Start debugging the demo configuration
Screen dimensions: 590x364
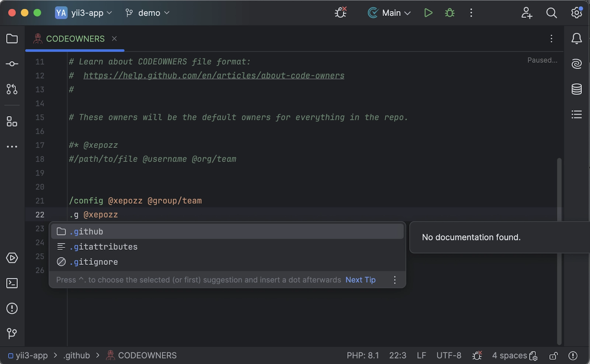tap(449, 13)
